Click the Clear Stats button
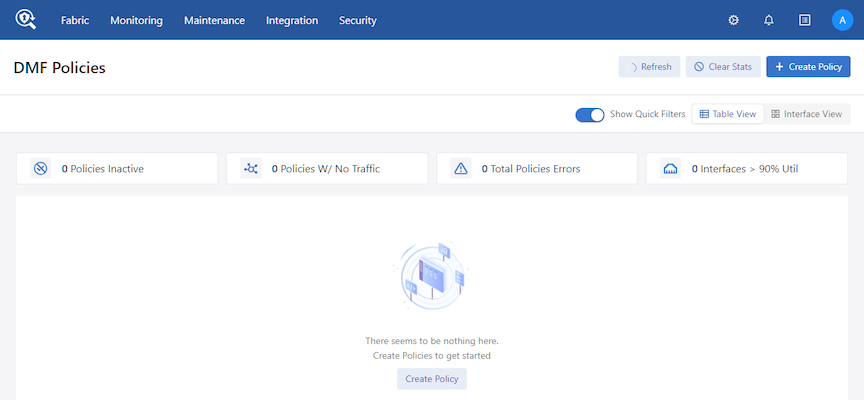This screenshot has height=400, width=864. [723, 67]
